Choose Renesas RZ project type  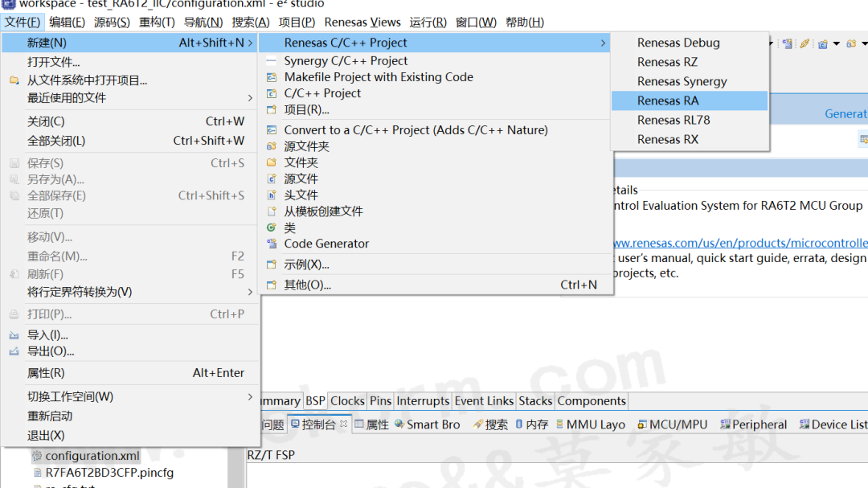(x=690, y=62)
